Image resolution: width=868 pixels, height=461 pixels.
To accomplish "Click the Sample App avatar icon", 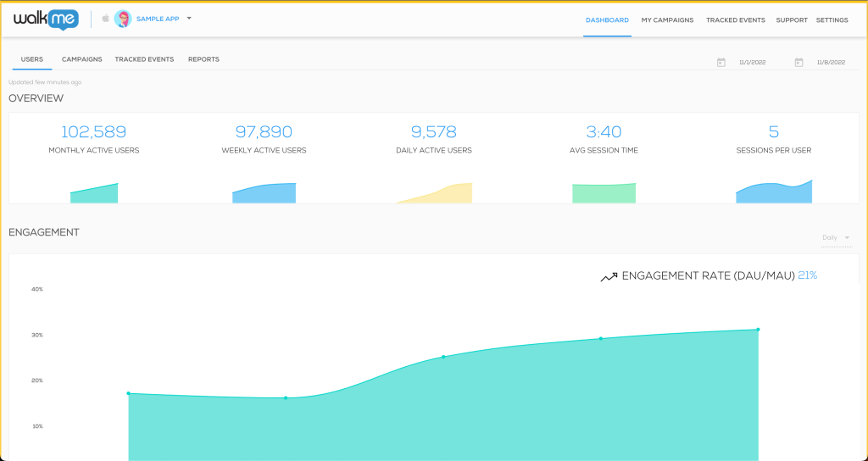I will (x=123, y=19).
